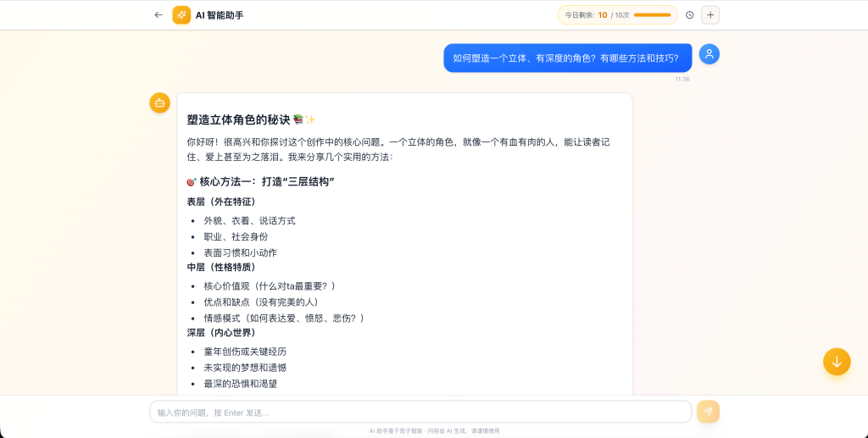Click the user avatar icon
Screen dimensions: 868x438
tap(709, 54)
